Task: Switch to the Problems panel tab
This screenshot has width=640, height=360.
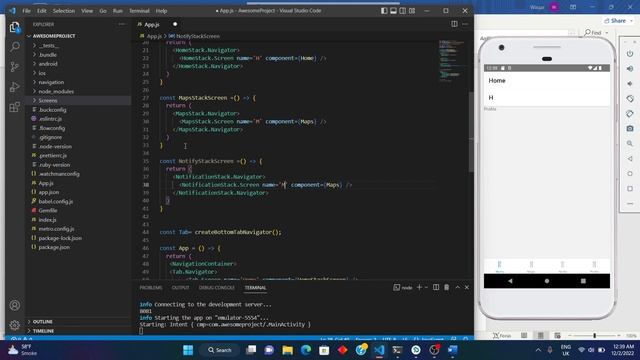Action: point(151,288)
